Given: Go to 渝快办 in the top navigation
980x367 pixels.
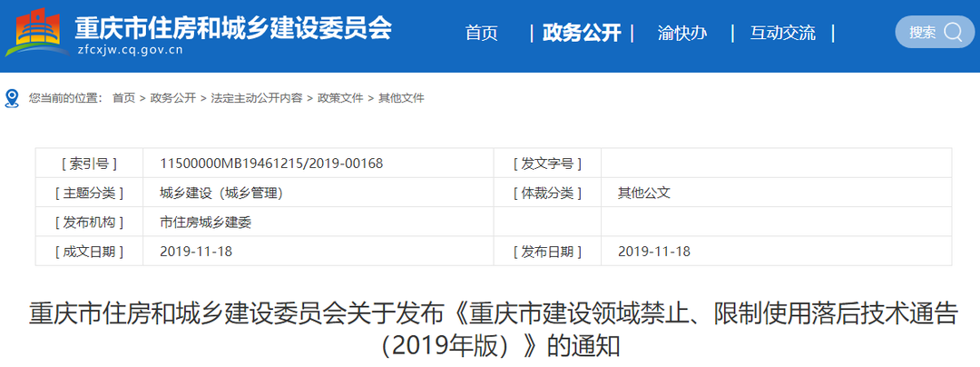Looking at the screenshot, I should pos(682,34).
